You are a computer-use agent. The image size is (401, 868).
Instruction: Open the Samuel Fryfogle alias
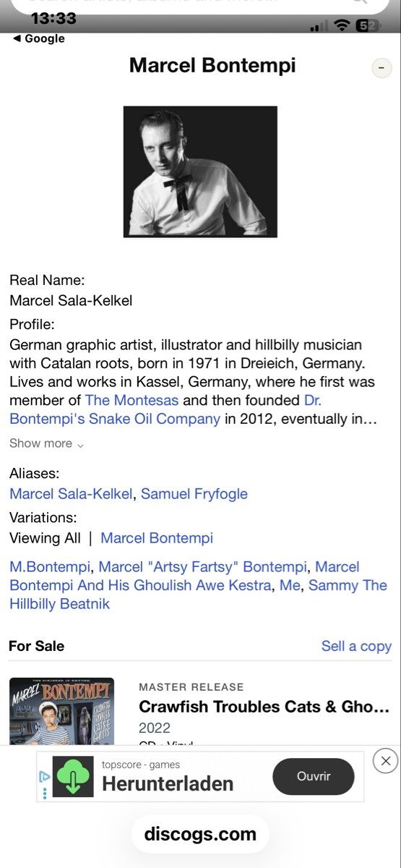coord(194,494)
